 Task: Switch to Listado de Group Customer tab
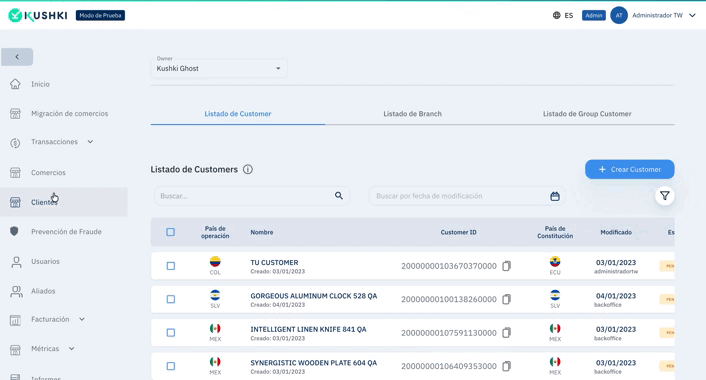(x=587, y=114)
